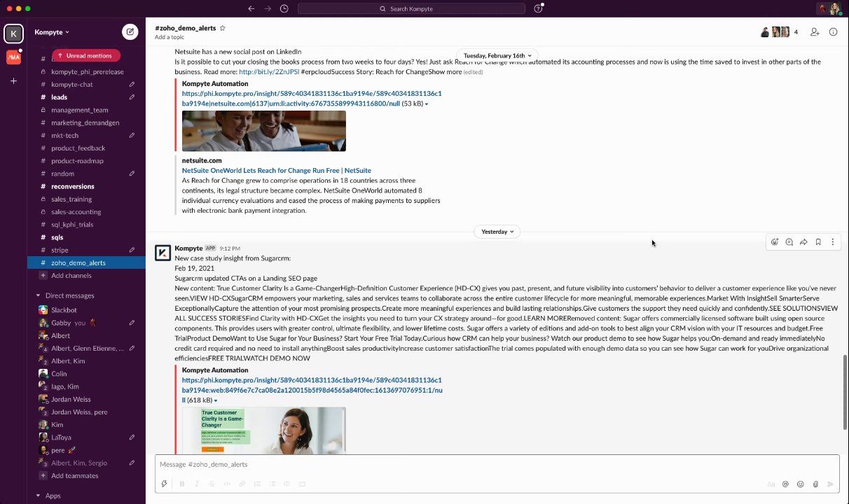Image resolution: width=849 pixels, height=504 pixels.
Task: Mention someone with the @ icon
Action: click(785, 484)
